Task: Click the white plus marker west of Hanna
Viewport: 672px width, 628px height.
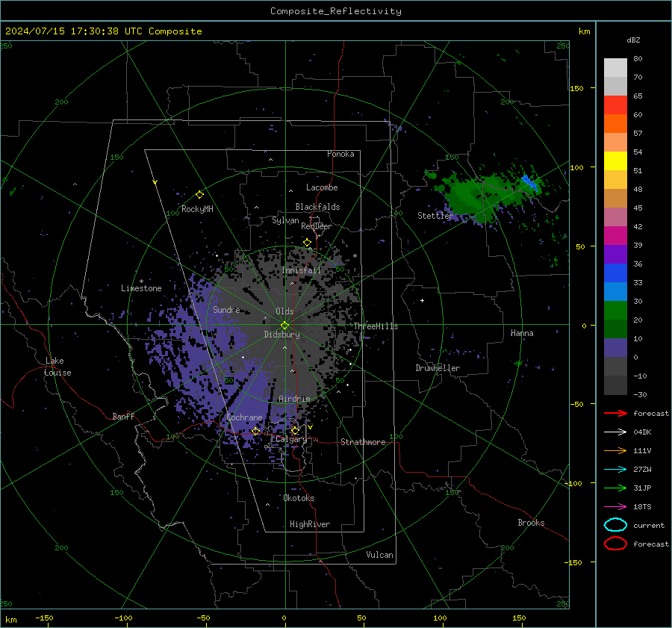Action: pyautogui.click(x=422, y=300)
